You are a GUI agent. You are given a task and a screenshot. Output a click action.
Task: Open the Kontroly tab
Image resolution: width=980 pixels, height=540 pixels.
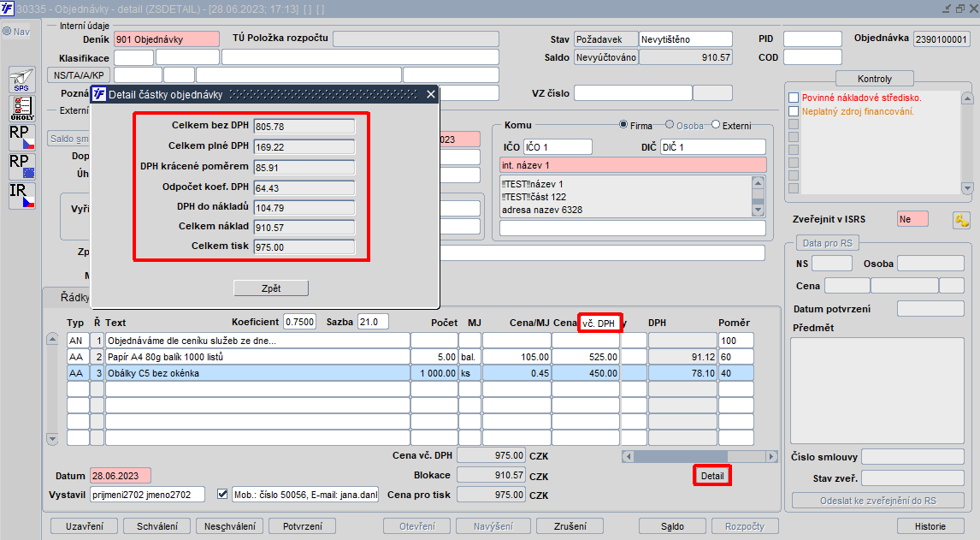(x=874, y=79)
